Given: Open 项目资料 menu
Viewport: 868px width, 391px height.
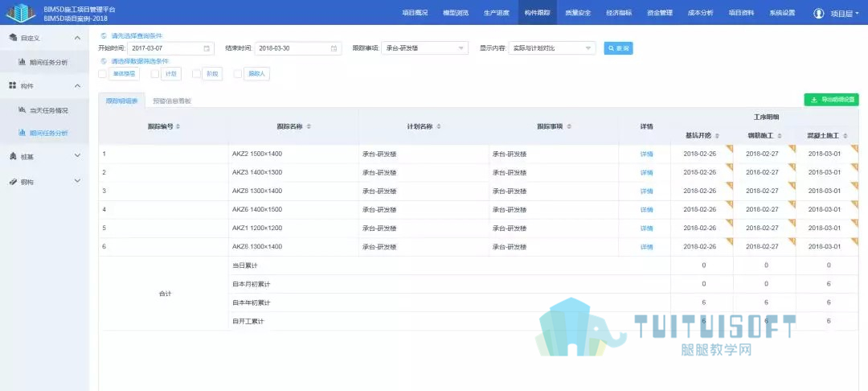Looking at the screenshot, I should pos(741,13).
